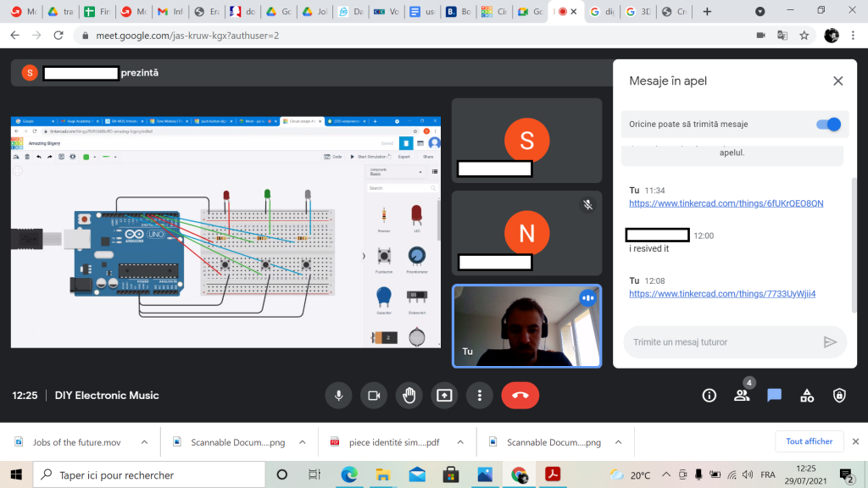Image resolution: width=868 pixels, height=488 pixels.
Task: Open the activities panel icon
Action: click(x=807, y=396)
